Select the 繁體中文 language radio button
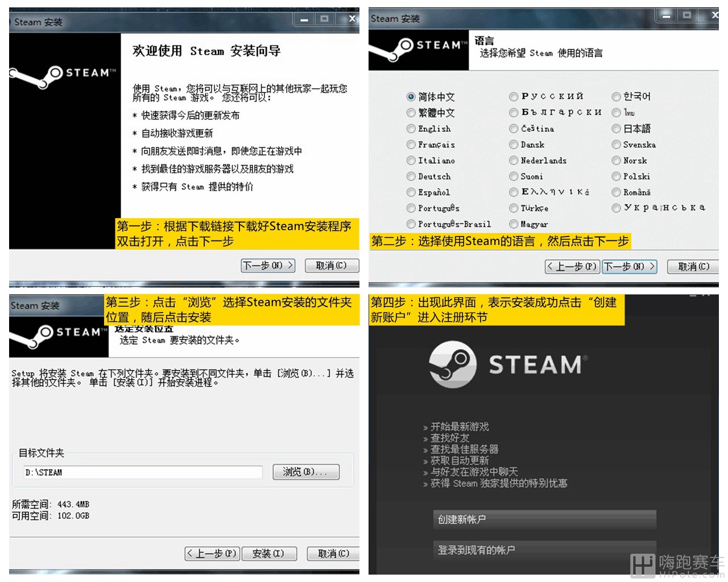This screenshot has height=582, width=728. click(411, 113)
